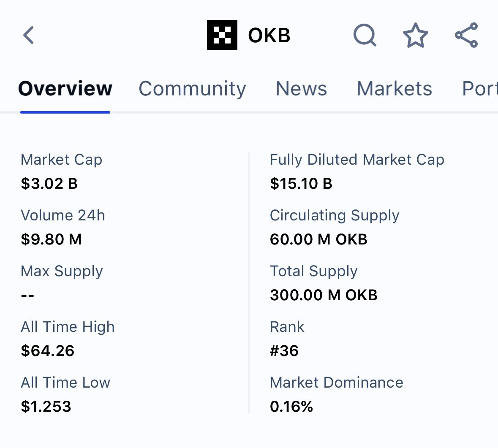Click the OKB coin logo
Viewport: 498px width, 448px height.
(222, 35)
